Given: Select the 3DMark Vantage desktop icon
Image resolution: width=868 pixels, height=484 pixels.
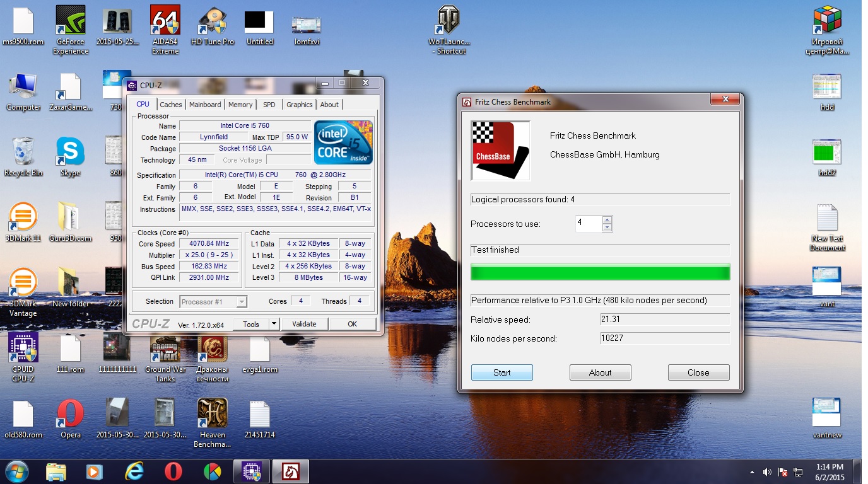Looking at the screenshot, I should click(x=23, y=292).
